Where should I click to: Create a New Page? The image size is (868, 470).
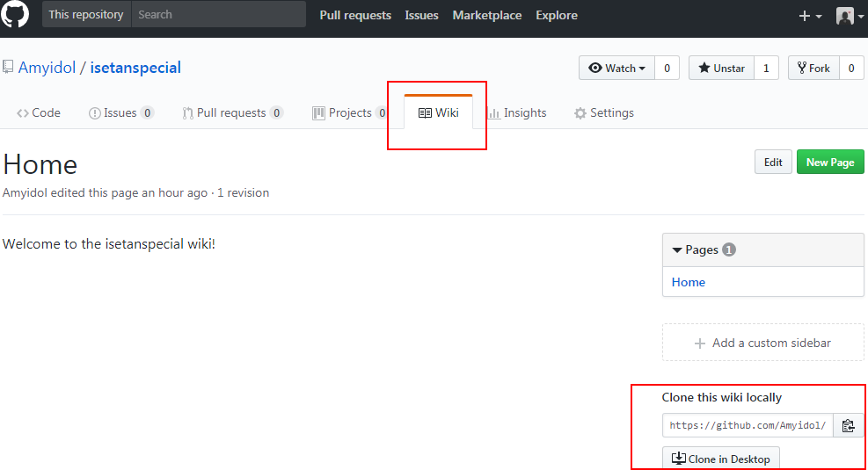[830, 162]
